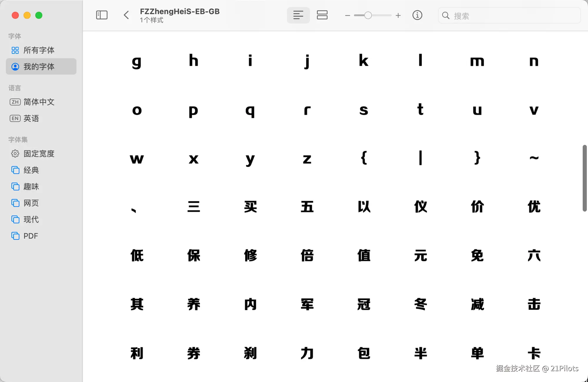Adjust the font size slider knob
The width and height of the screenshot is (588, 382).
[x=368, y=15]
